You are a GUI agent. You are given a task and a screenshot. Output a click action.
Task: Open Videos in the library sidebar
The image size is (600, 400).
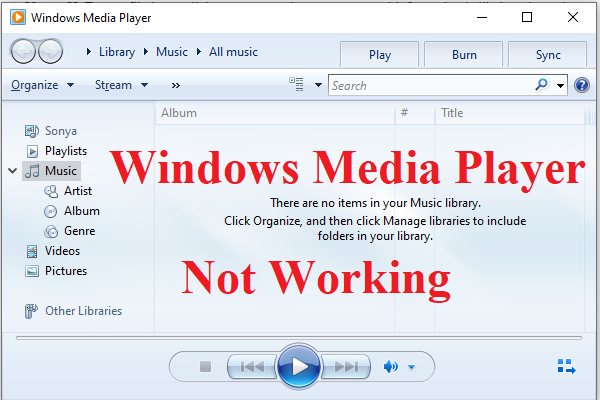click(x=62, y=251)
